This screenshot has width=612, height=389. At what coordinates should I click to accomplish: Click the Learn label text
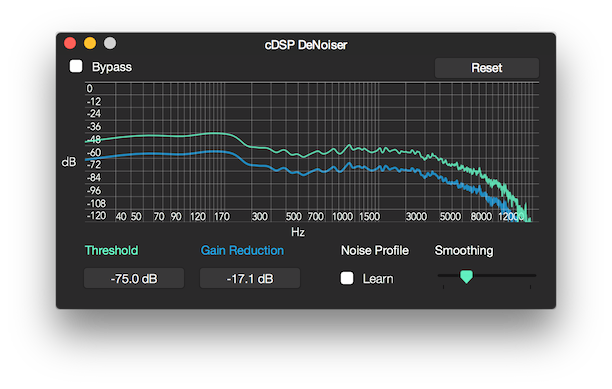378,279
